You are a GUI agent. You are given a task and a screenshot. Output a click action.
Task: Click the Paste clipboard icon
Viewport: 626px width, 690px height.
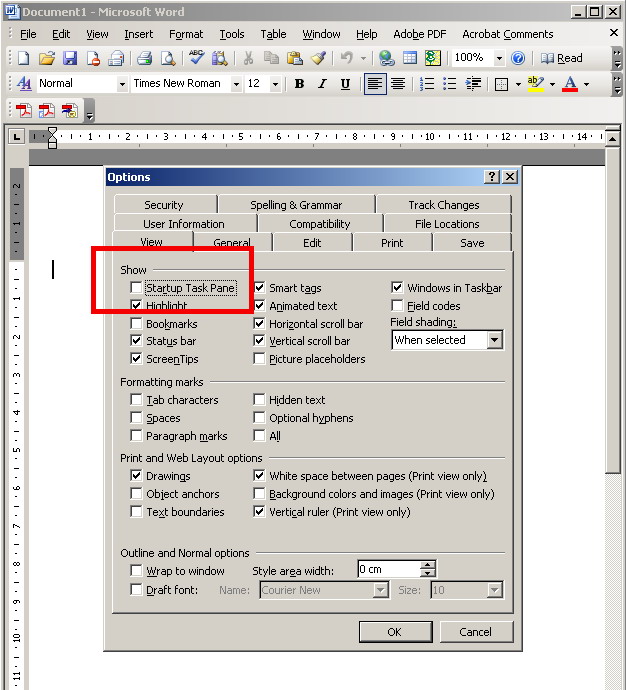point(294,58)
